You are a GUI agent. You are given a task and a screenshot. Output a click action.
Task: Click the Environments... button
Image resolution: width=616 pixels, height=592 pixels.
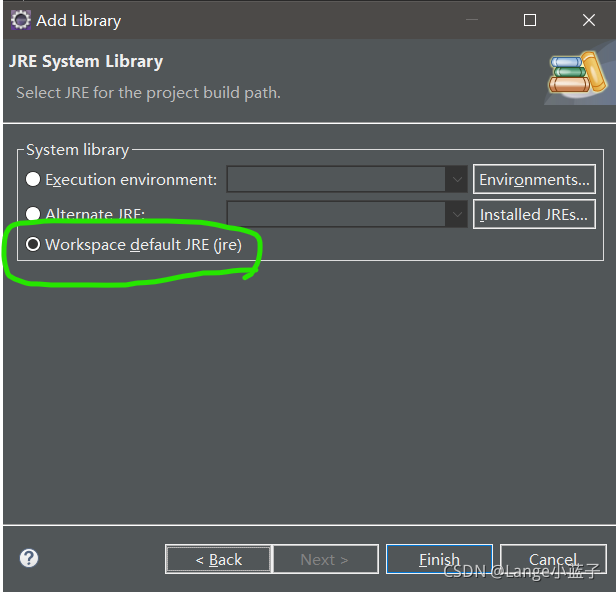(x=534, y=180)
